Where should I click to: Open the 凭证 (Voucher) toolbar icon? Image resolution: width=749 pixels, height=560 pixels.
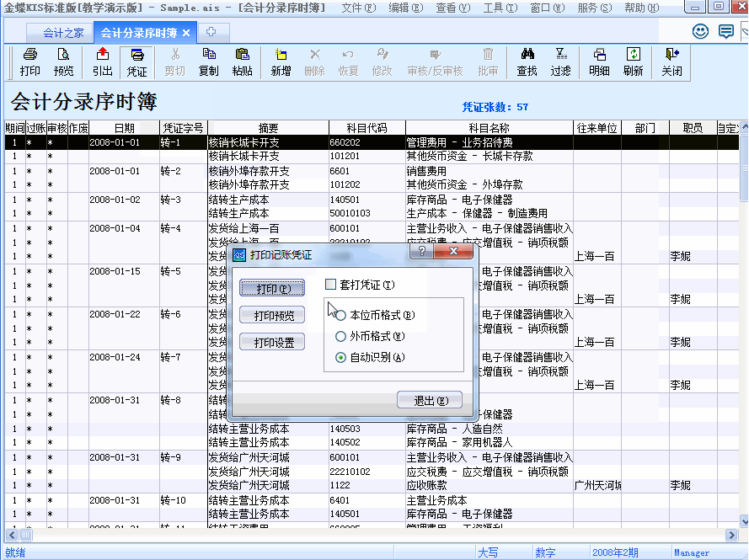[x=136, y=63]
